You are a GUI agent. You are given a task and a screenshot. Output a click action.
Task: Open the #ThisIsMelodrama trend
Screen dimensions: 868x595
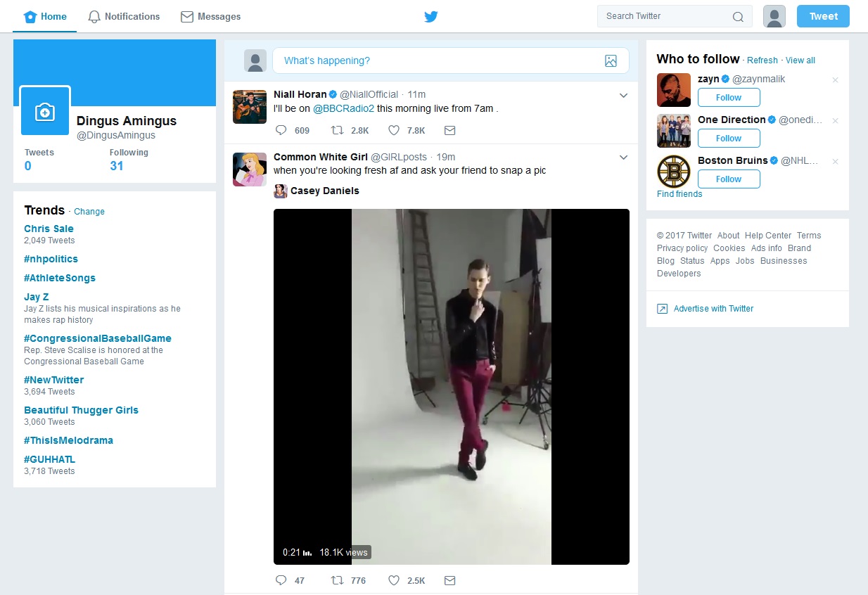point(68,440)
